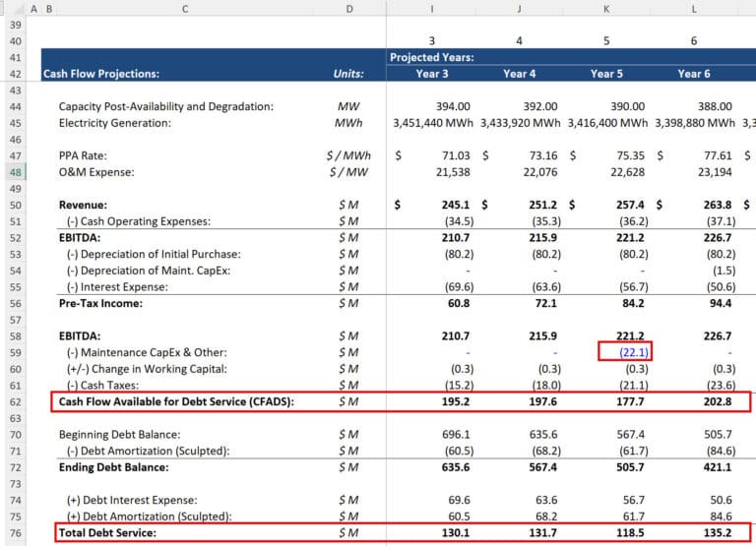The height and width of the screenshot is (546, 756).
Task: Select Total Debt Service value 135.2
Action: point(718,532)
